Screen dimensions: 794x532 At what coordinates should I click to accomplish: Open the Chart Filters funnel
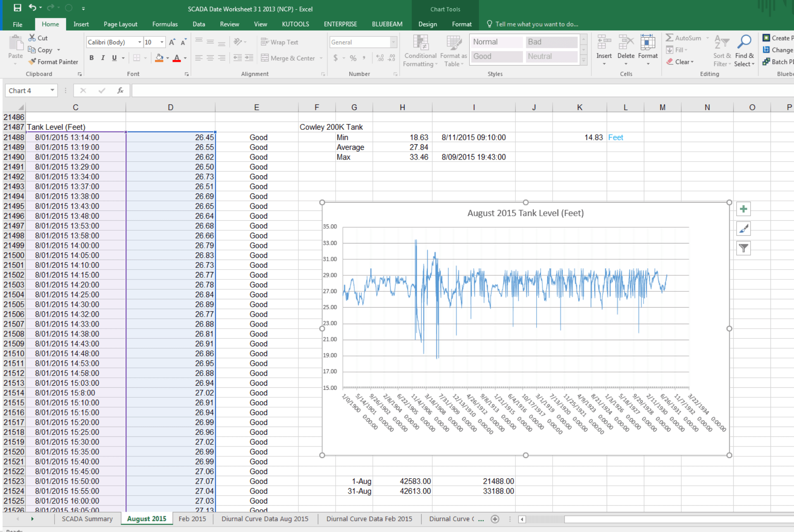coord(744,248)
